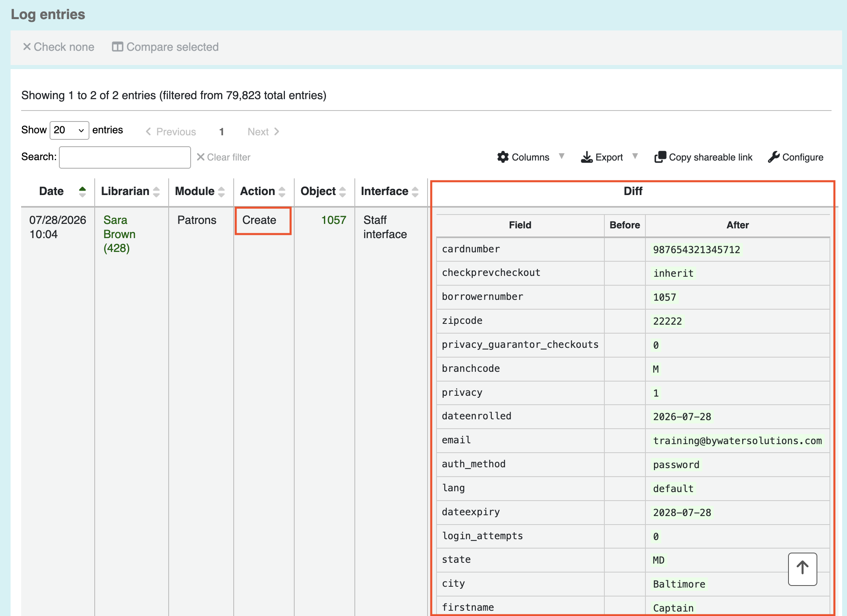
Task: Click the Columns gear icon
Action: click(503, 157)
